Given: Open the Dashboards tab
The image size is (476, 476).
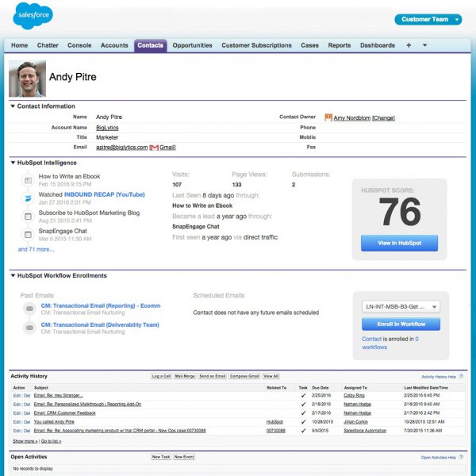Looking at the screenshot, I should coord(378,45).
